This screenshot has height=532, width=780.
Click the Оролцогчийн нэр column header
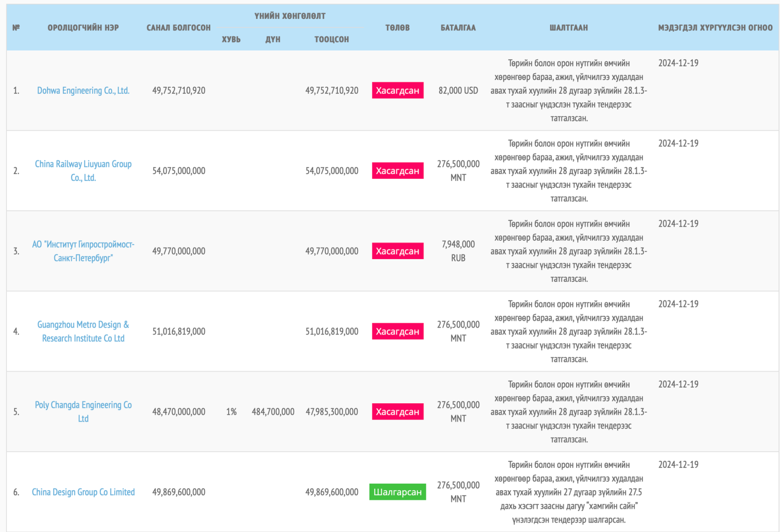(x=83, y=28)
